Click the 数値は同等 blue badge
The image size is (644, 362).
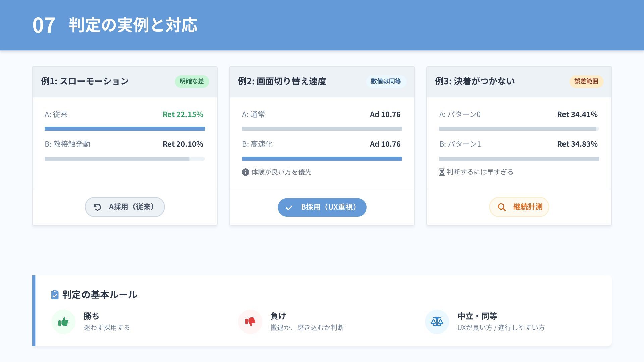pyautogui.click(x=386, y=81)
